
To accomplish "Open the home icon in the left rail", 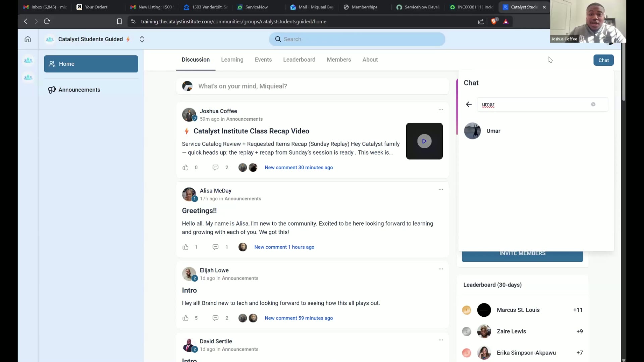I will point(28,39).
